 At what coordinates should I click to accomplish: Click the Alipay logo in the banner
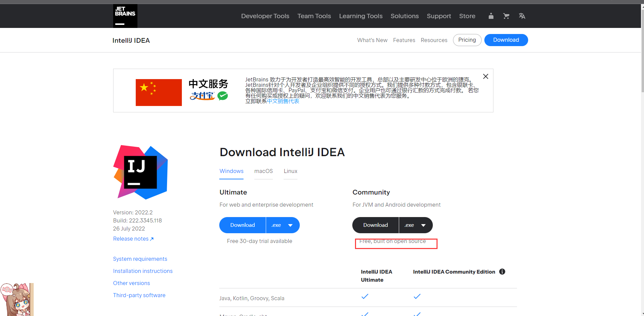pos(202,96)
